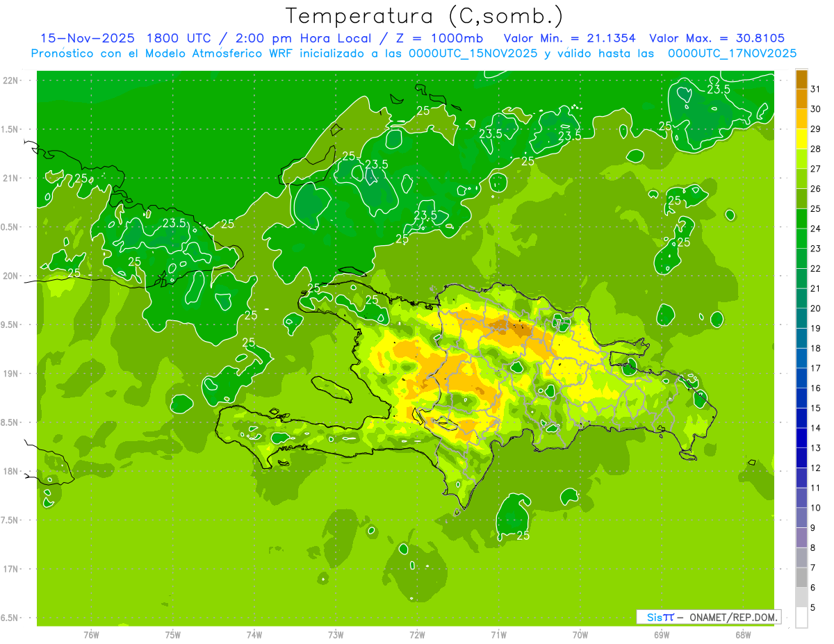The width and height of the screenshot is (834, 644).
Task: Click the "Valor Min. = 21.1354" readout
Action: pyautogui.click(x=569, y=38)
